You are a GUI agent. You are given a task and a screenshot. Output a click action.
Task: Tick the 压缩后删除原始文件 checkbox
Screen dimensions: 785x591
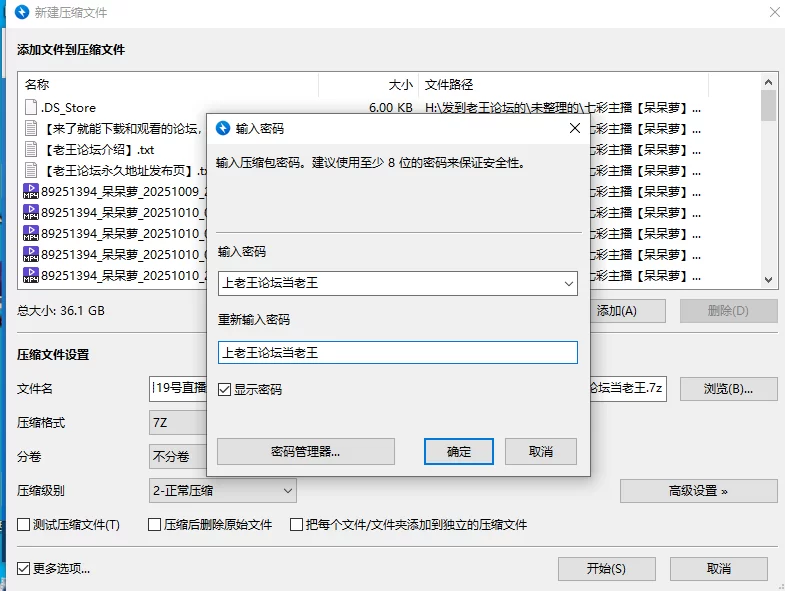154,524
